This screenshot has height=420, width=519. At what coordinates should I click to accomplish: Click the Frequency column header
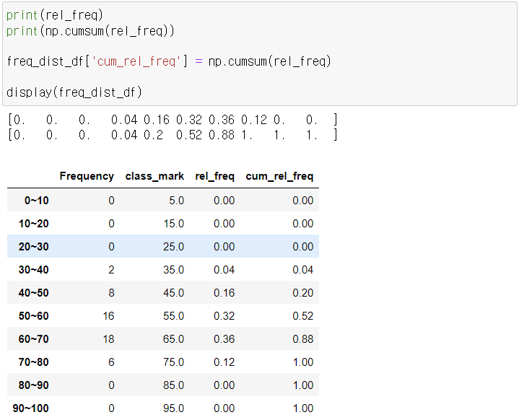[x=87, y=176]
